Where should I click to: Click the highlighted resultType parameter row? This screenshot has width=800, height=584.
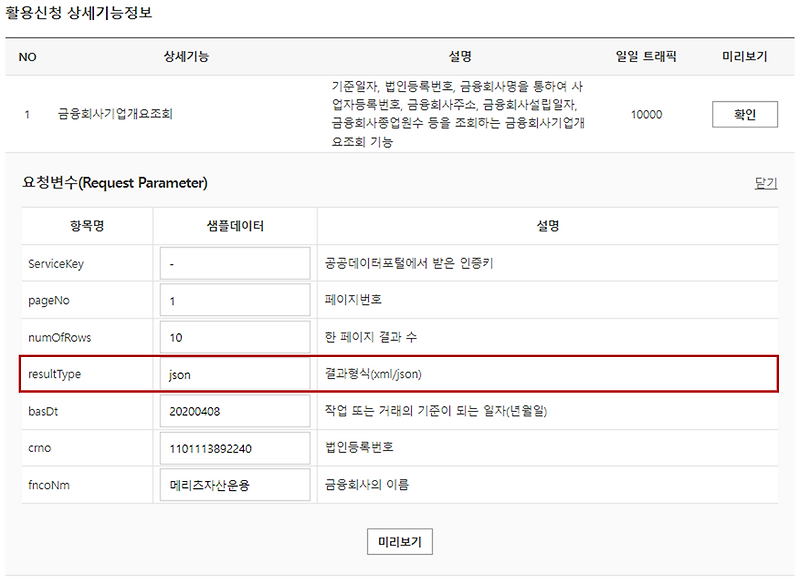tap(400, 374)
